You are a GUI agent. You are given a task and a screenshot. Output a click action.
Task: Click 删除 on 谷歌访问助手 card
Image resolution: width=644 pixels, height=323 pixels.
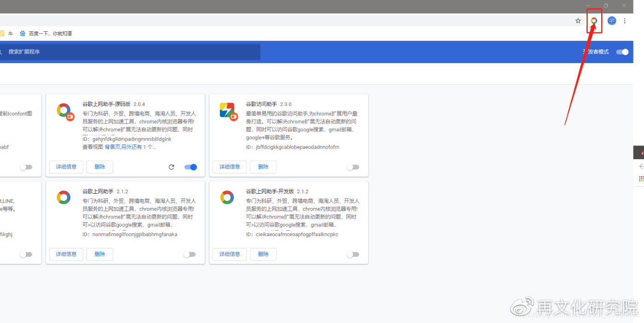tap(263, 167)
